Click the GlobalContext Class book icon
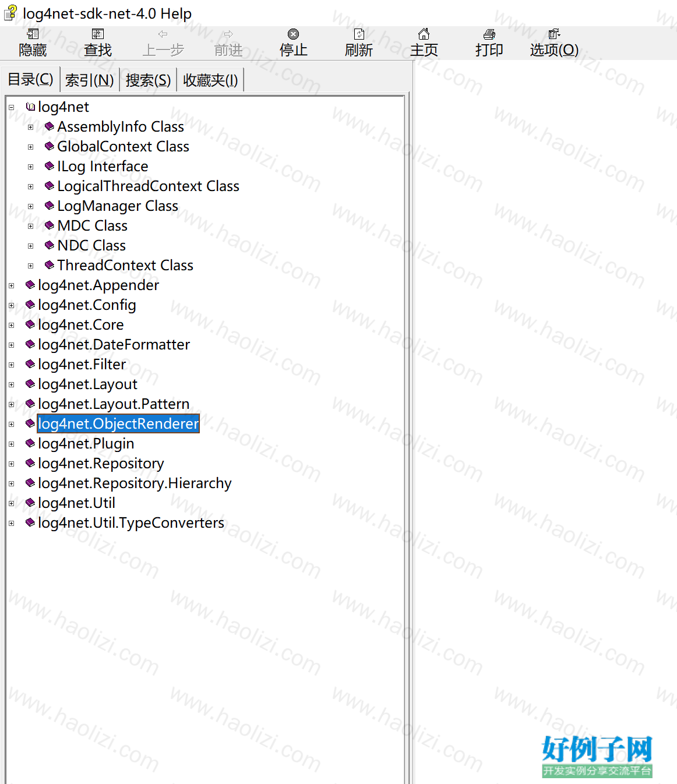 (x=50, y=146)
